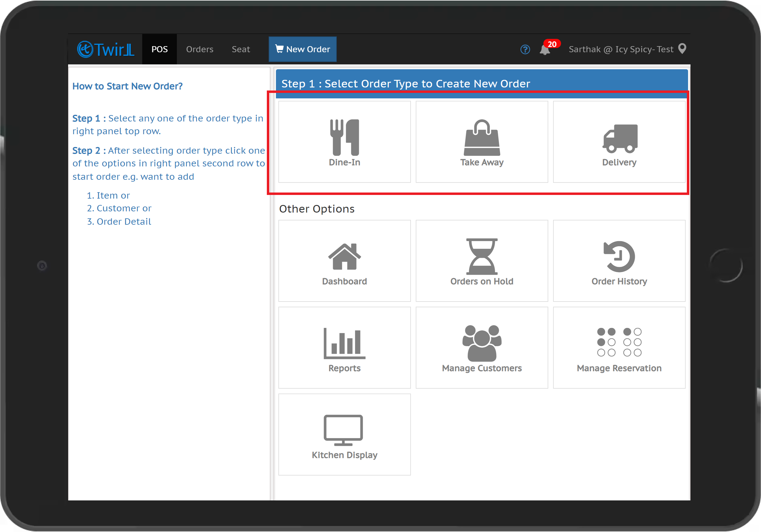761x532 pixels.
Task: Open Orders on Hold hourglass icon
Action: point(482,256)
